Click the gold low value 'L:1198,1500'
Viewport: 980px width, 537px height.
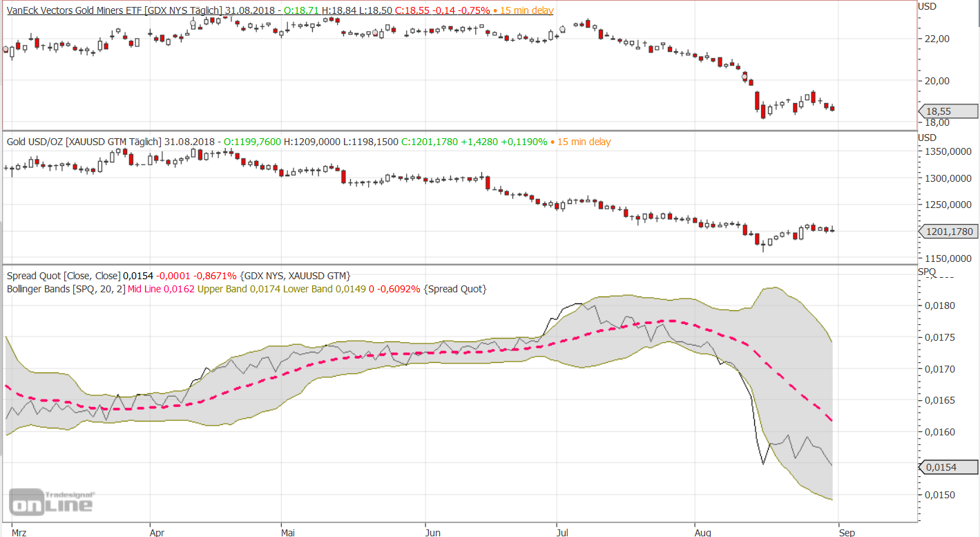[372, 142]
